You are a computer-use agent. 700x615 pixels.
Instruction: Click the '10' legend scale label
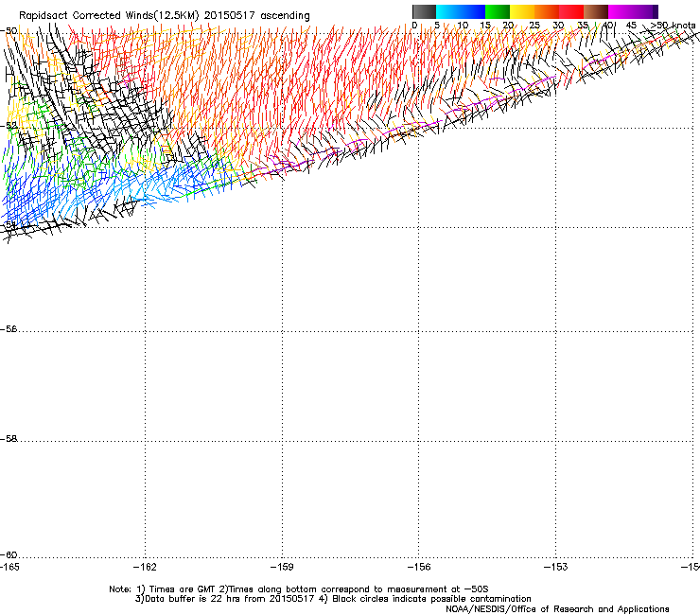pyautogui.click(x=463, y=25)
